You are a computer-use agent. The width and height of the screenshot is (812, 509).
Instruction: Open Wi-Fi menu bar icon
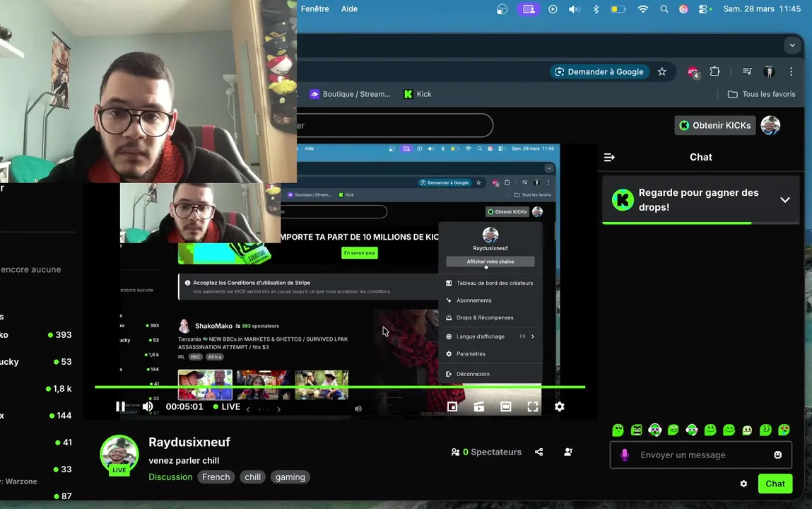tap(642, 8)
